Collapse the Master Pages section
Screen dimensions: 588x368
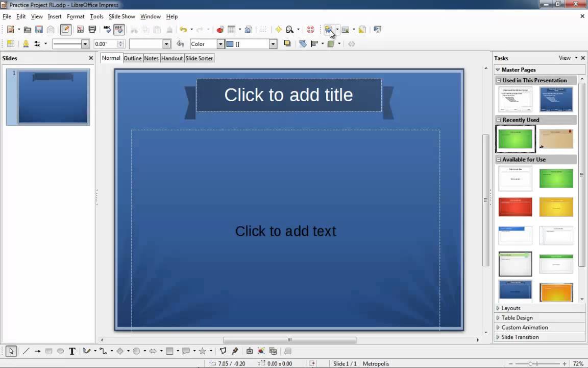tap(498, 70)
